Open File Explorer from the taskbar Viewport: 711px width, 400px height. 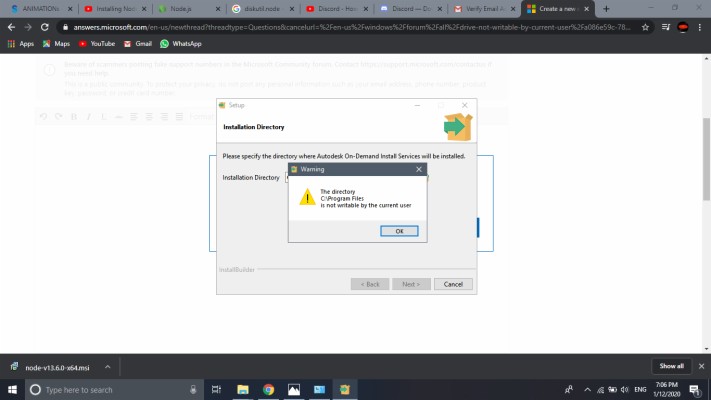(244, 389)
